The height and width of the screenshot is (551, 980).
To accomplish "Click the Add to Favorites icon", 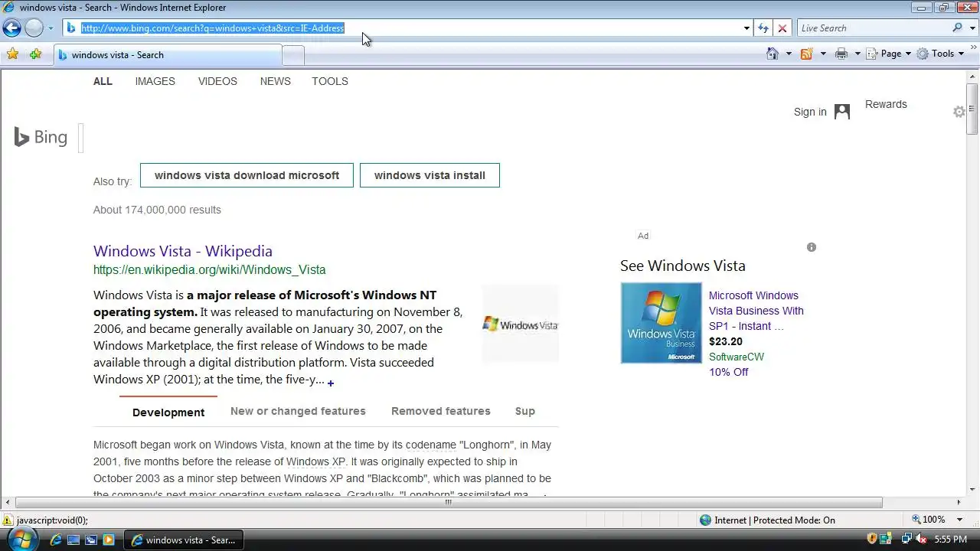I will [x=35, y=54].
